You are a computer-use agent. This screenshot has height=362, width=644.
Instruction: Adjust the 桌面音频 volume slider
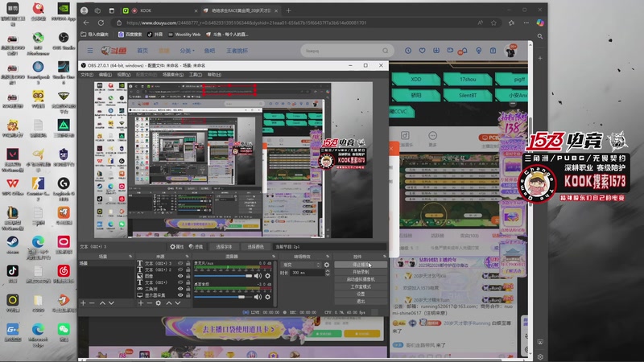click(x=223, y=297)
